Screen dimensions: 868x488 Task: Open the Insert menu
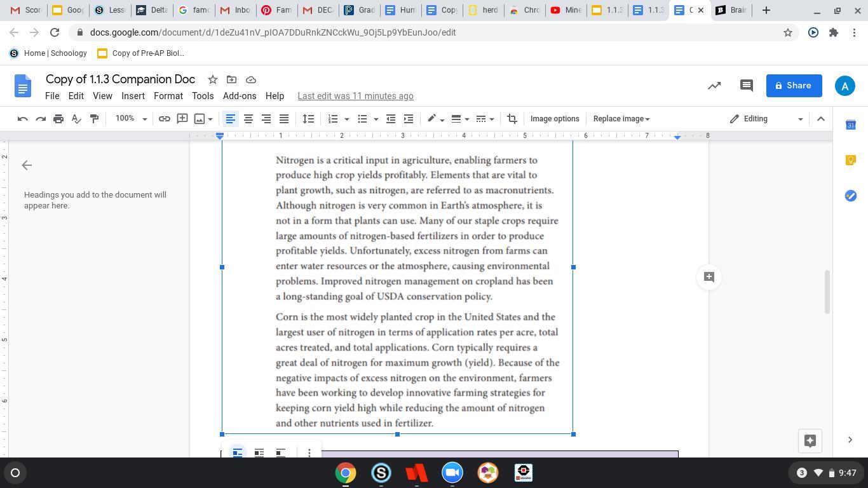(133, 96)
